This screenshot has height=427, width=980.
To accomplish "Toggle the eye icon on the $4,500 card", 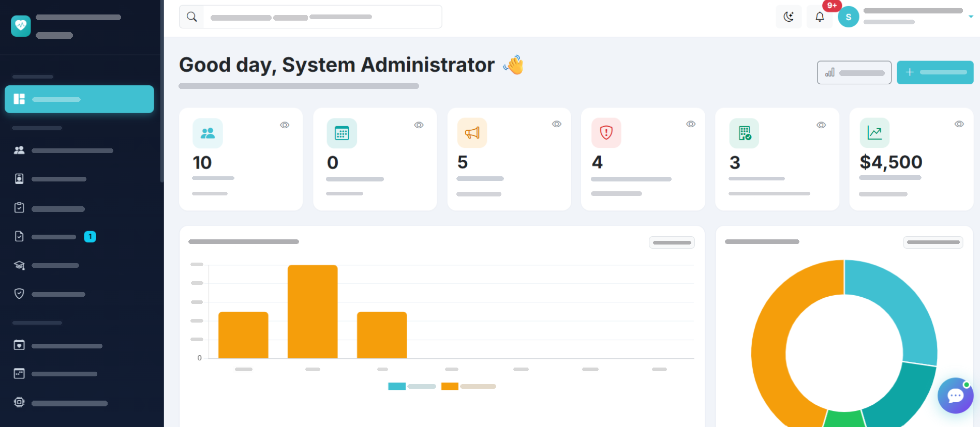I will (959, 124).
